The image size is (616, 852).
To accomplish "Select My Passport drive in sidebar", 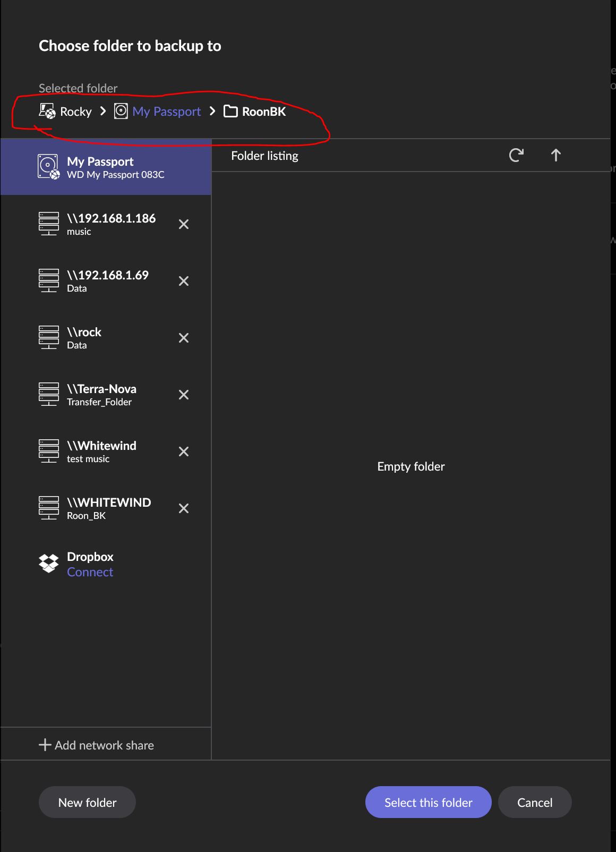I will [x=106, y=167].
